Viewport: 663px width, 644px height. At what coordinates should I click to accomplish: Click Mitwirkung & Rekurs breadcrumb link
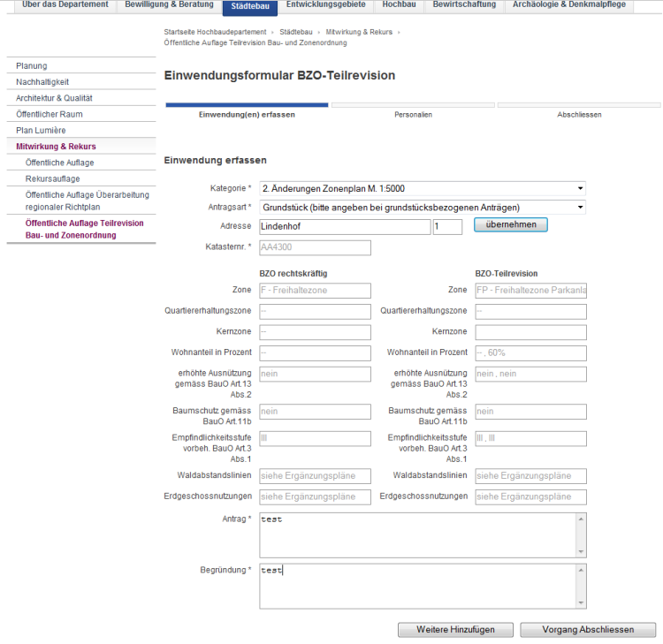(359, 32)
